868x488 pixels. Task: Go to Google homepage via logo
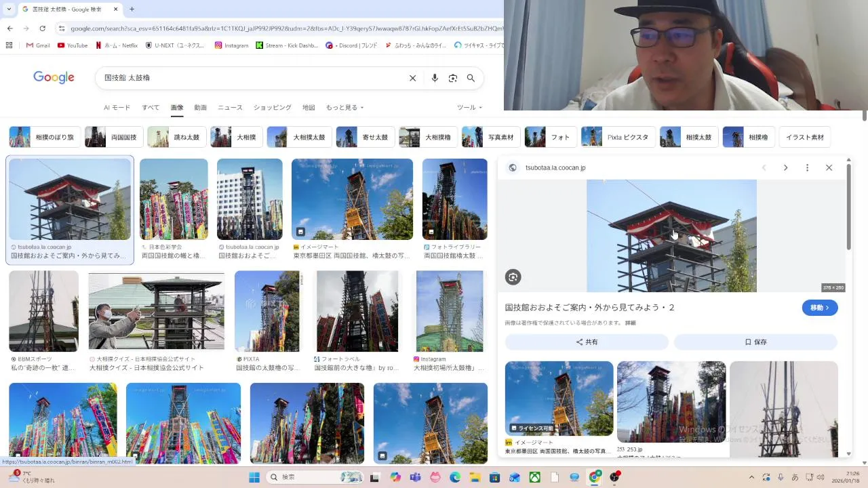(54, 77)
